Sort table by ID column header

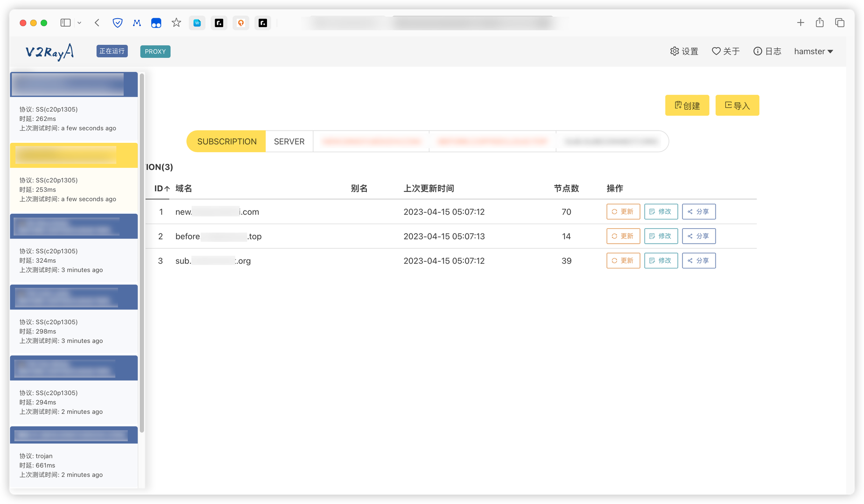162,189
